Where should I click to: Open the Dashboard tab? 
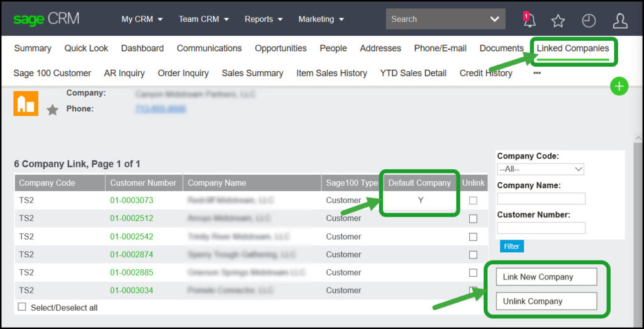coord(142,48)
